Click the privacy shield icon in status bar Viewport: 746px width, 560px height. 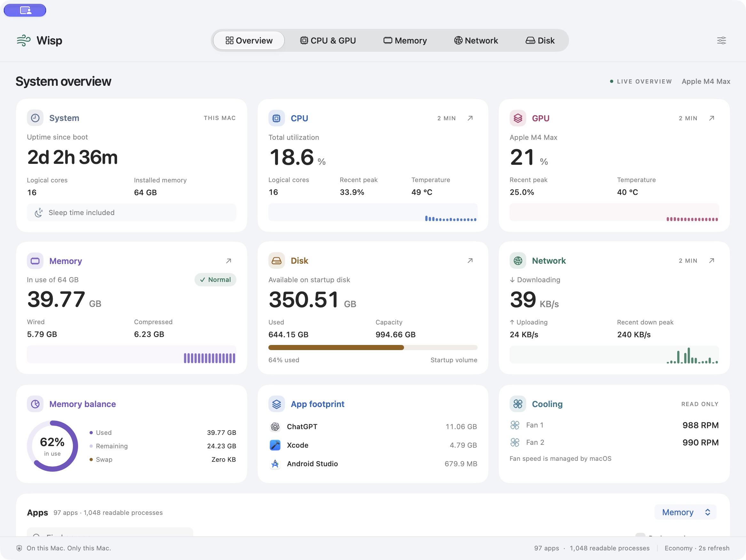(19, 548)
